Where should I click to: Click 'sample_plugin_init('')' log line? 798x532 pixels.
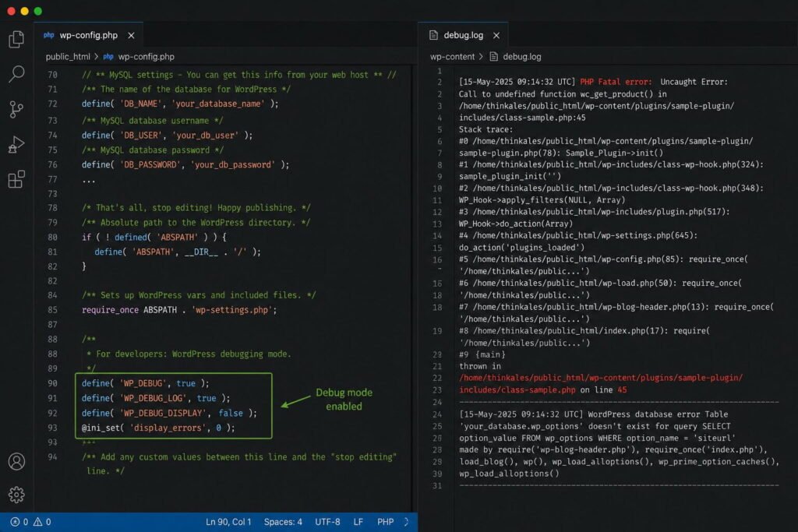[510, 177]
